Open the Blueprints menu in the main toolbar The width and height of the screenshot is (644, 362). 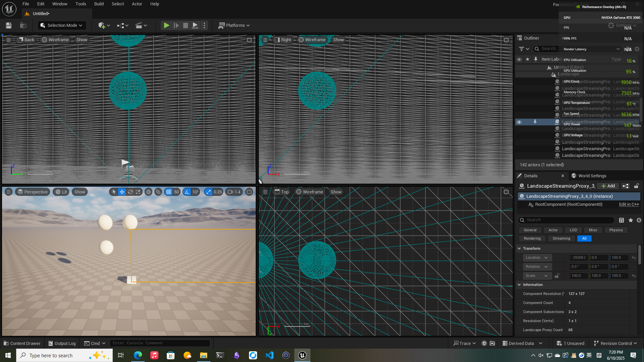pos(122,25)
